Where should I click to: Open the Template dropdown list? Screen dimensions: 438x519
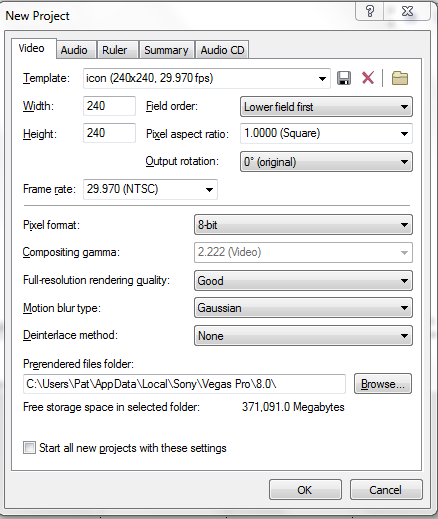click(x=207, y=79)
